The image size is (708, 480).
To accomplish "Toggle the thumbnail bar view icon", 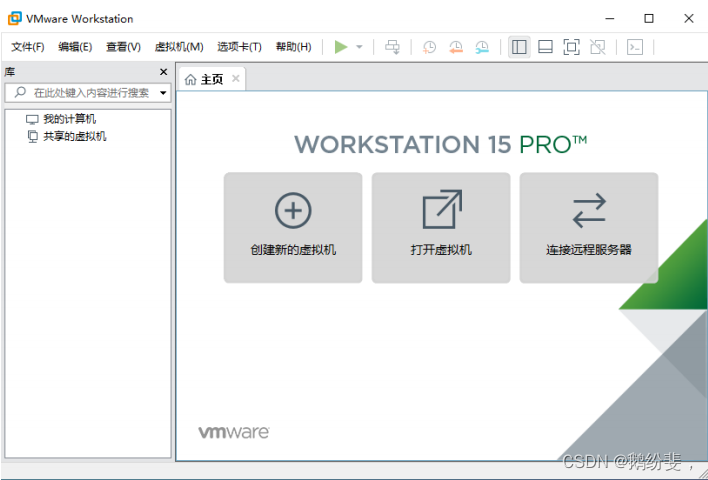I will [545, 47].
